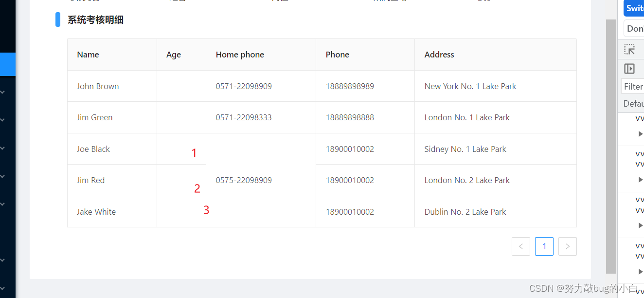Image resolution: width=644 pixels, height=298 pixels.
Task: Click the merged 0575-22098909 home phone cell
Action: (x=261, y=180)
